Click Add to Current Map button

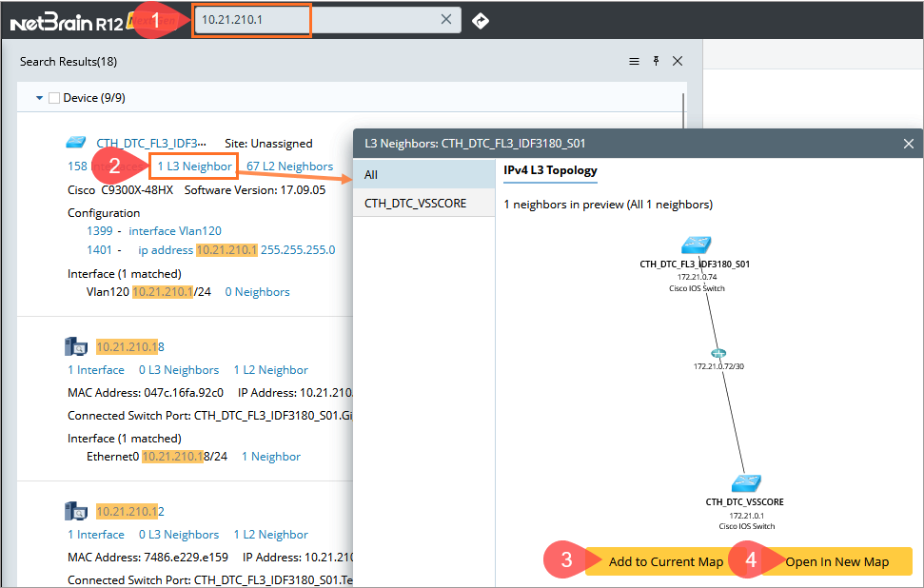click(x=666, y=561)
